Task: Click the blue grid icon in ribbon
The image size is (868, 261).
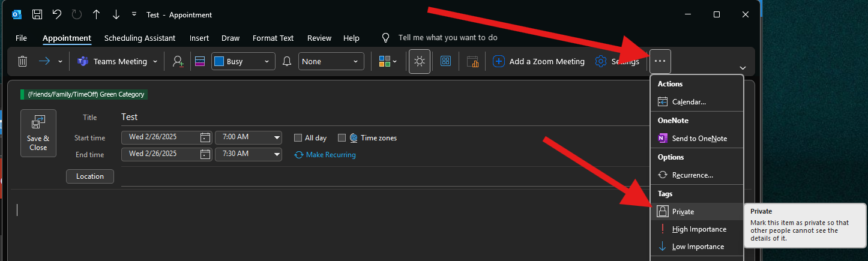Action: [445, 61]
